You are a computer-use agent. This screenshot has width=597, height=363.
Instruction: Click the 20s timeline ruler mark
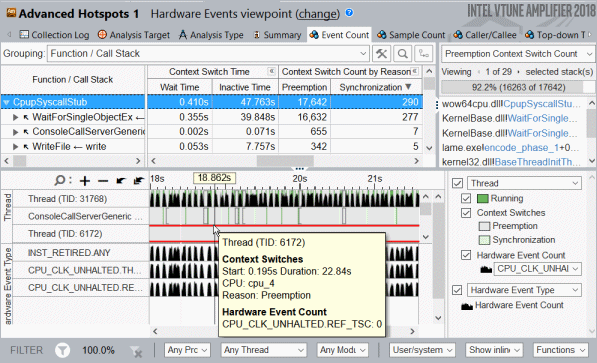coord(300,179)
